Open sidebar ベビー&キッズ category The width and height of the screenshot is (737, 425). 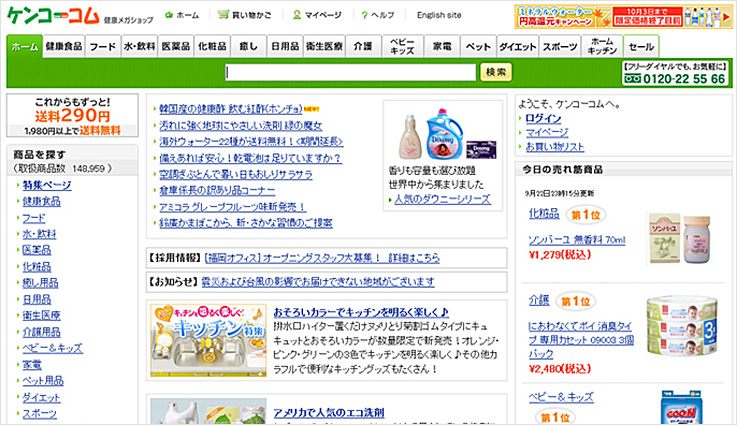pyautogui.click(x=53, y=348)
